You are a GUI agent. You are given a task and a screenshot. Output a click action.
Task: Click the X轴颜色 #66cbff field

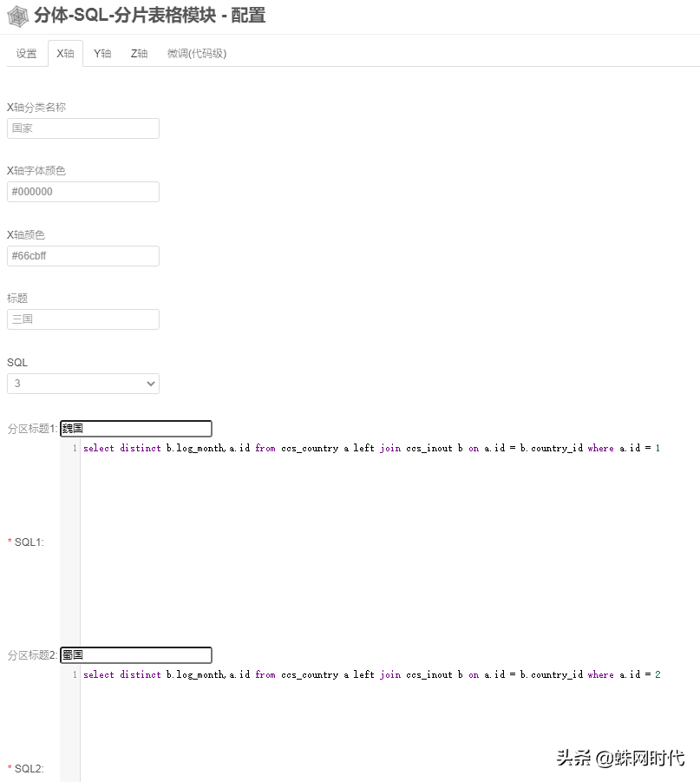[x=83, y=256]
